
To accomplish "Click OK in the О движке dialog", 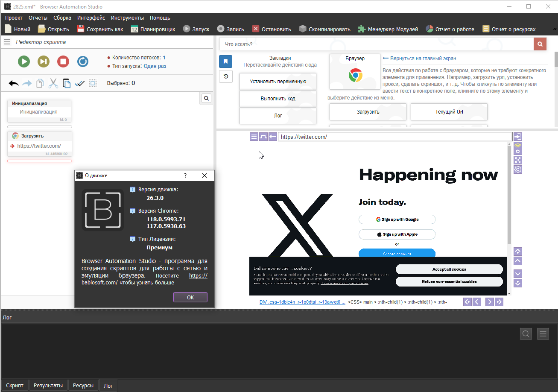I will tap(190, 298).
